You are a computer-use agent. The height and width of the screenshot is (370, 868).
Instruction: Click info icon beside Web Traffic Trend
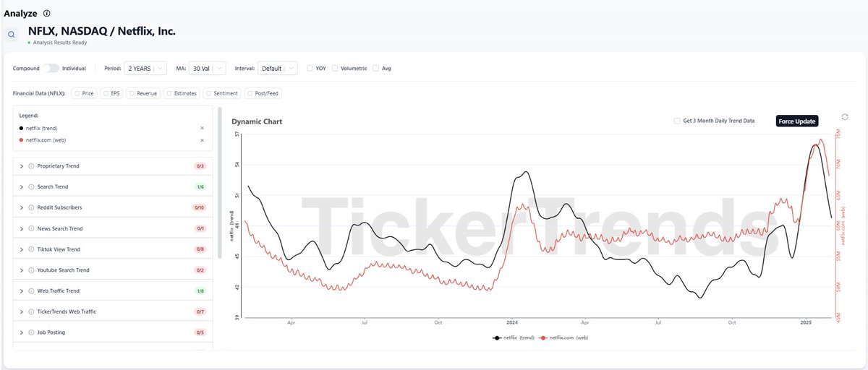click(32, 291)
